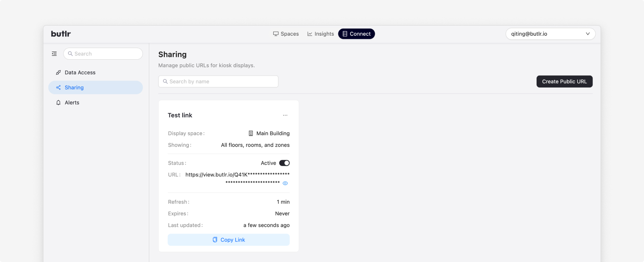644x262 pixels.
Task: Open Data Access in sidebar
Action: click(x=95, y=72)
